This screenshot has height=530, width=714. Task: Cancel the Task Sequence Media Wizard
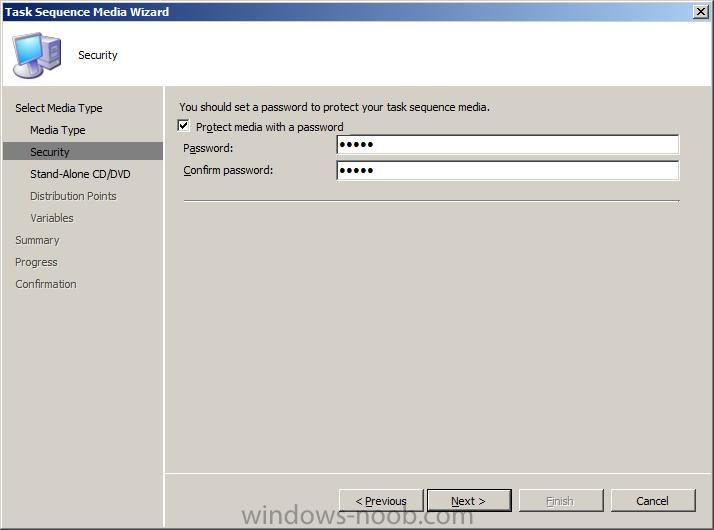[x=653, y=501]
